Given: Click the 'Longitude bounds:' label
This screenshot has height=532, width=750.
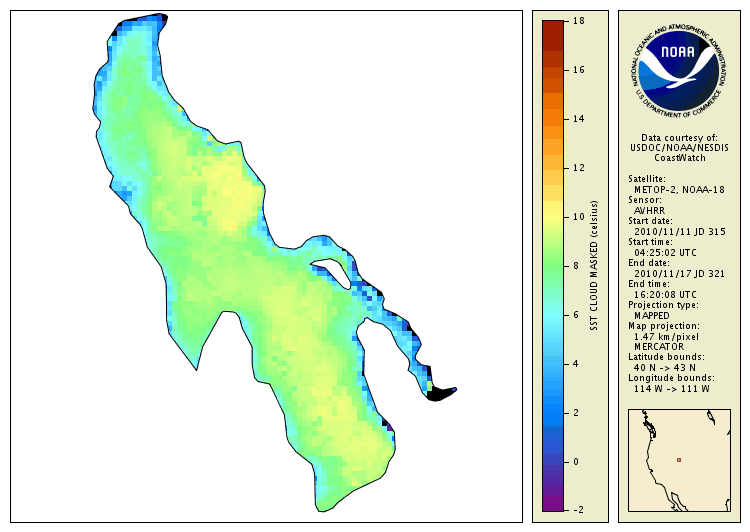Looking at the screenshot, I should click(x=672, y=378).
